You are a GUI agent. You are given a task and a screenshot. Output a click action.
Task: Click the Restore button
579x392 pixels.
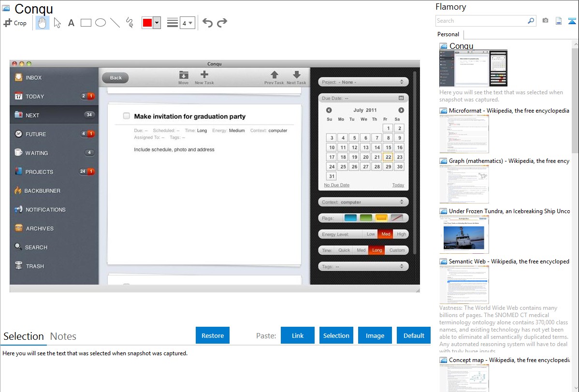[x=213, y=335]
